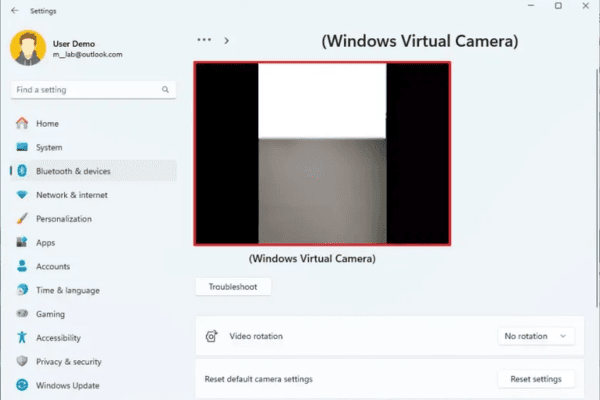
Task: Expand the breadcrumb ellipsis menu
Action: click(204, 40)
